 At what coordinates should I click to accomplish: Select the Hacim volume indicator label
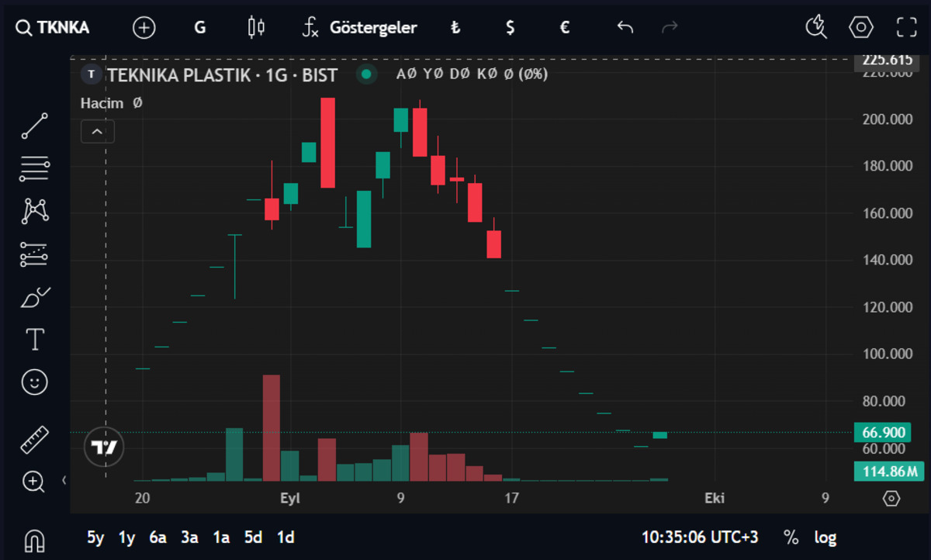coord(102,102)
